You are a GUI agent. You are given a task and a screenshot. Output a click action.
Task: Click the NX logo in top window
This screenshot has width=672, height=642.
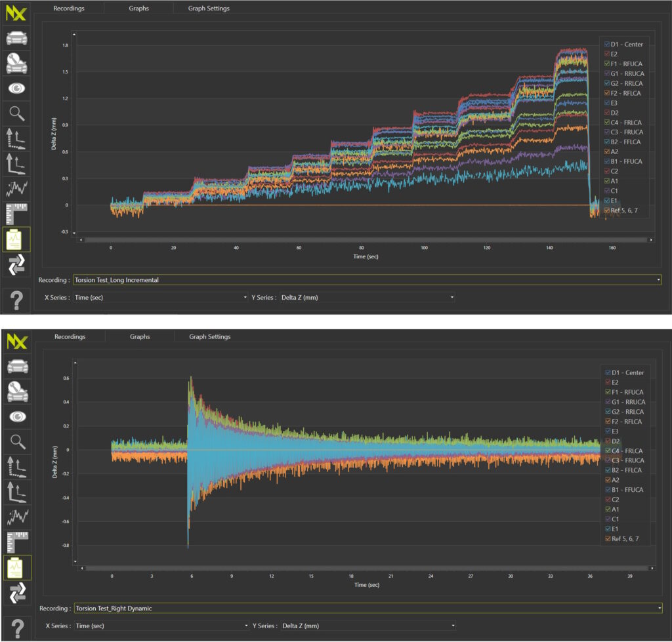[x=16, y=12]
